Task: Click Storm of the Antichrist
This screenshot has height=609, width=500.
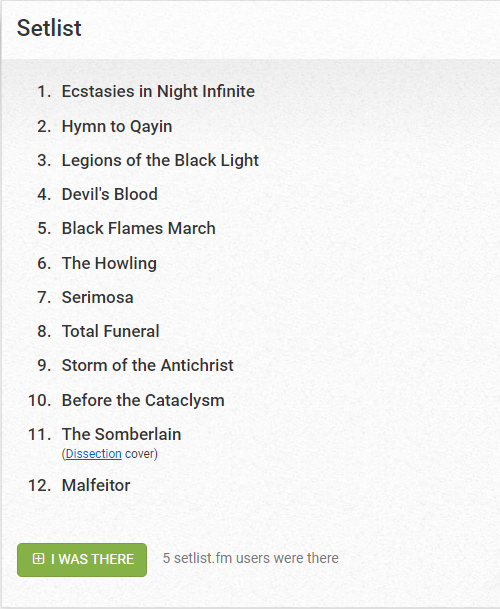Action: tap(148, 365)
